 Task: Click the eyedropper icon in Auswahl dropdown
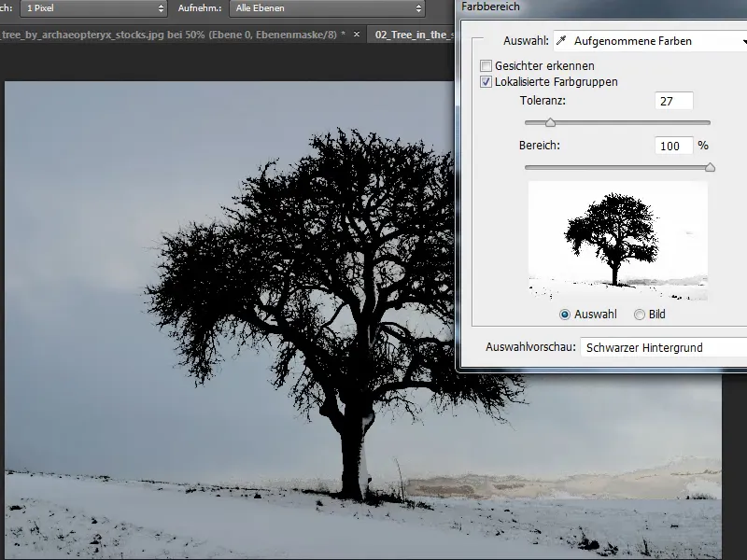click(x=562, y=41)
